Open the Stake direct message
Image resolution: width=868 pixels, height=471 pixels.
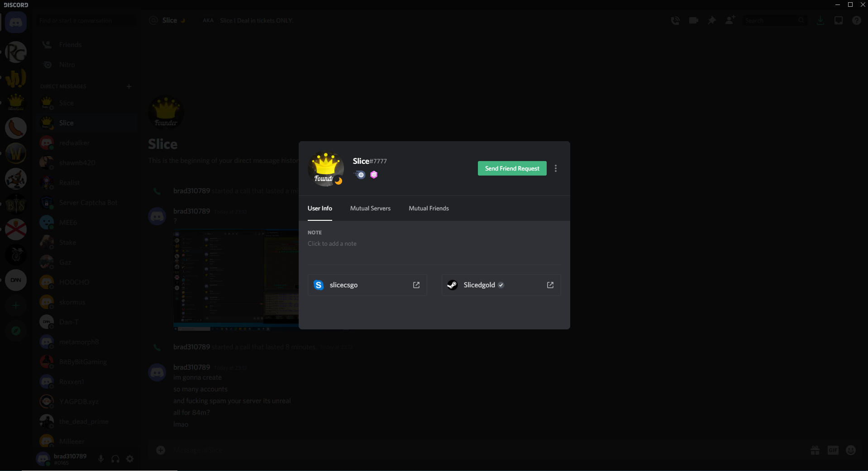point(86,243)
